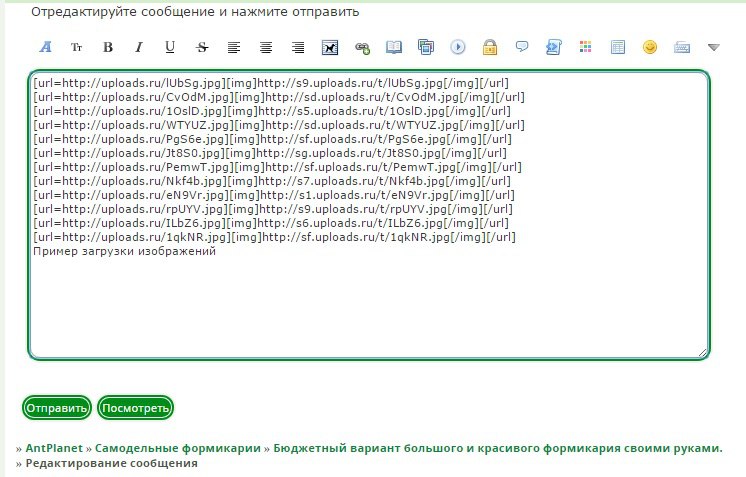This screenshot has width=746, height=477.
Task: Submit the message with Отправить button
Action: (x=57, y=408)
